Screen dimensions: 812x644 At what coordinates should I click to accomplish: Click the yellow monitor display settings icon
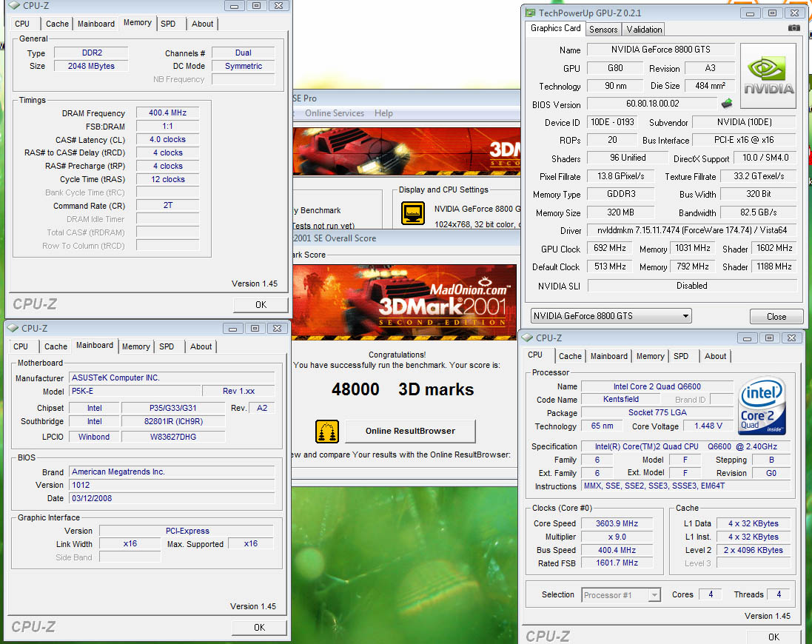pos(413,212)
